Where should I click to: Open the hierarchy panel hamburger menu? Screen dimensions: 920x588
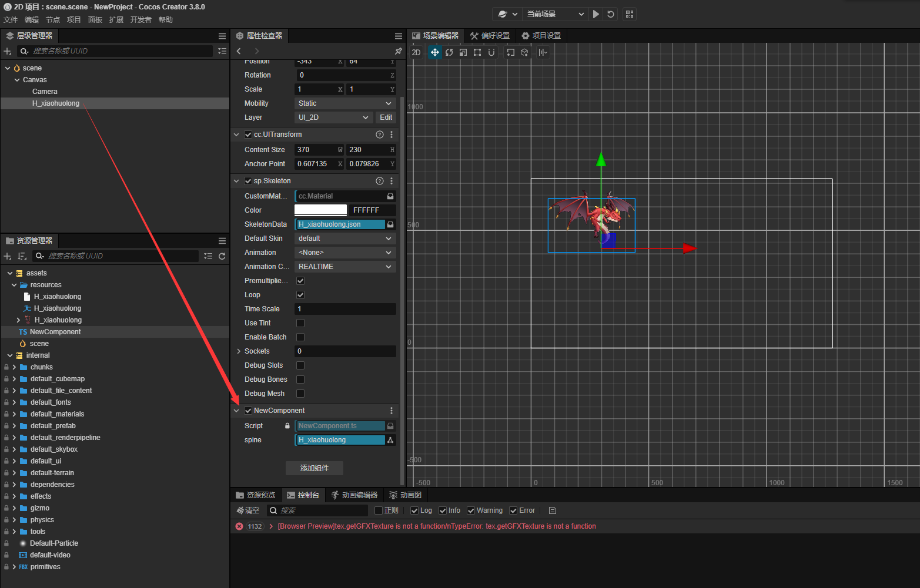(x=222, y=36)
